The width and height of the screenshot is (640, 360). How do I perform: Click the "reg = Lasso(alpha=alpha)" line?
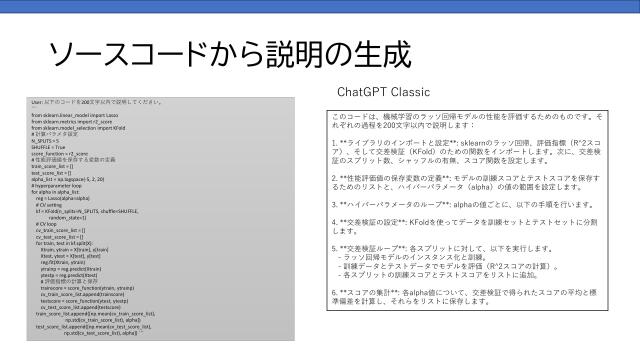tap(62, 198)
